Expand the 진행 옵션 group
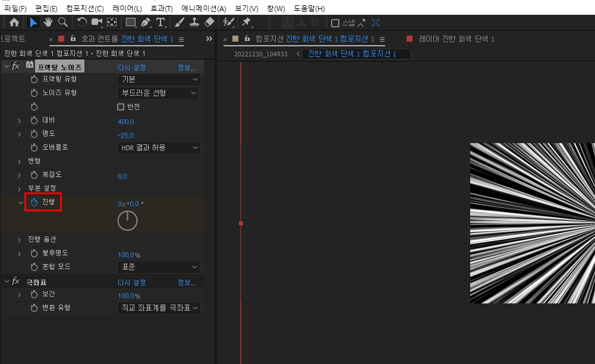This screenshot has width=595, height=364. click(20, 240)
